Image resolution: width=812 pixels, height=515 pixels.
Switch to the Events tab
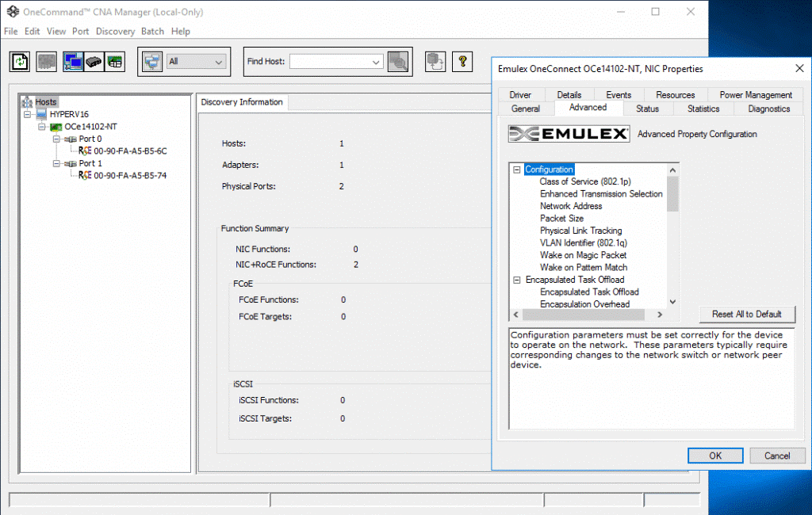[619, 95]
